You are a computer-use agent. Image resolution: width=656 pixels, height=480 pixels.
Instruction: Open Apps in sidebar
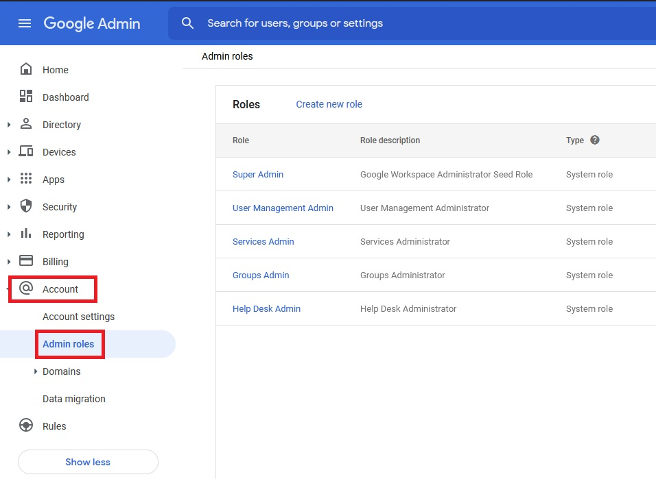(x=53, y=180)
